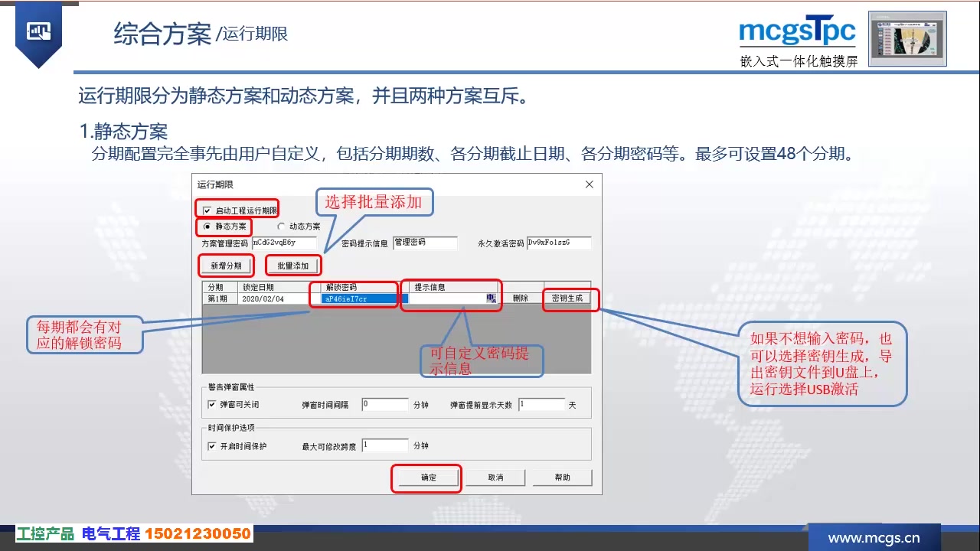Viewport: 980px width, 551px height.
Task: Click the touchscreen device thumbnail top right
Action: (906, 37)
